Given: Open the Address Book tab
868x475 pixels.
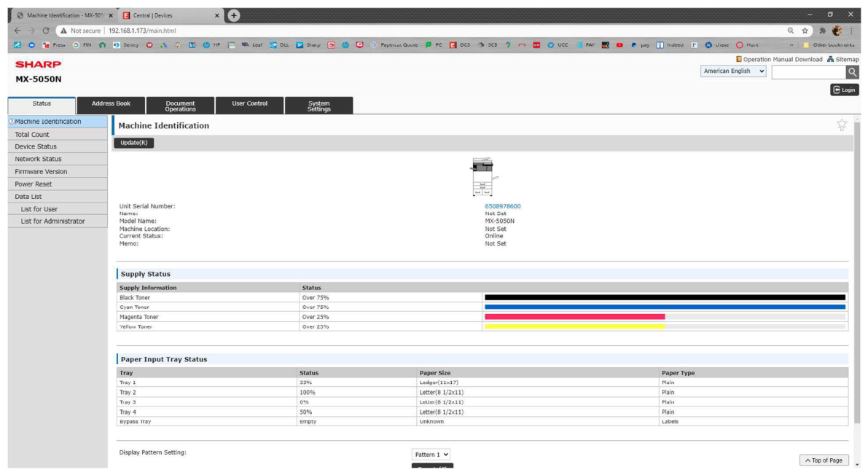Looking at the screenshot, I should coord(111,105).
